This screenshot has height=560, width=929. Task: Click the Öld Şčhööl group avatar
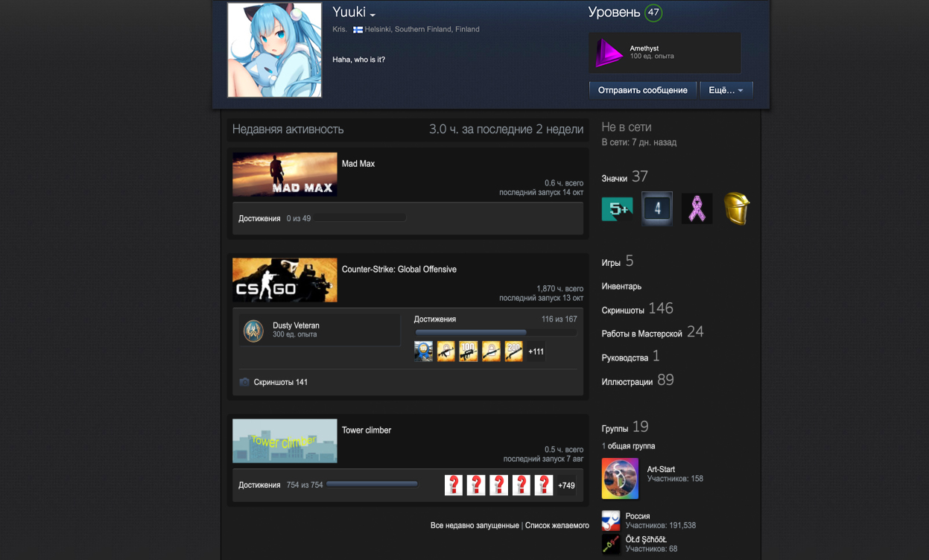click(x=611, y=544)
